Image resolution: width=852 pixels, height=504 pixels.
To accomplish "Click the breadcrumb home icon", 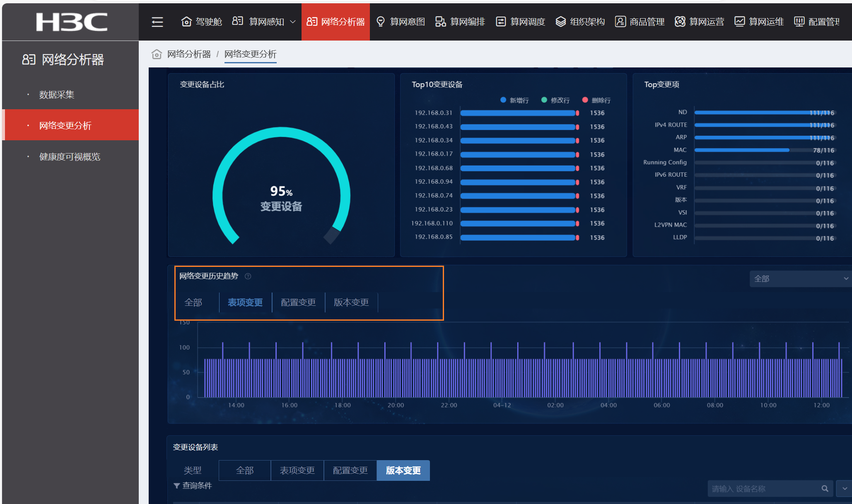I will pos(157,54).
